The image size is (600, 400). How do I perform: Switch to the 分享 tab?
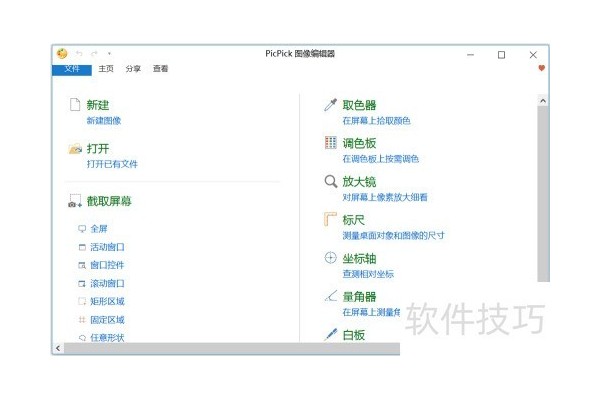(133, 69)
